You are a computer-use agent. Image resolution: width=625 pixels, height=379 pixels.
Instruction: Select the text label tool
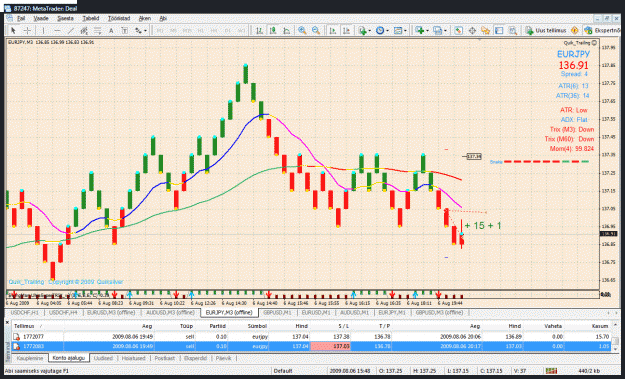tap(124, 30)
